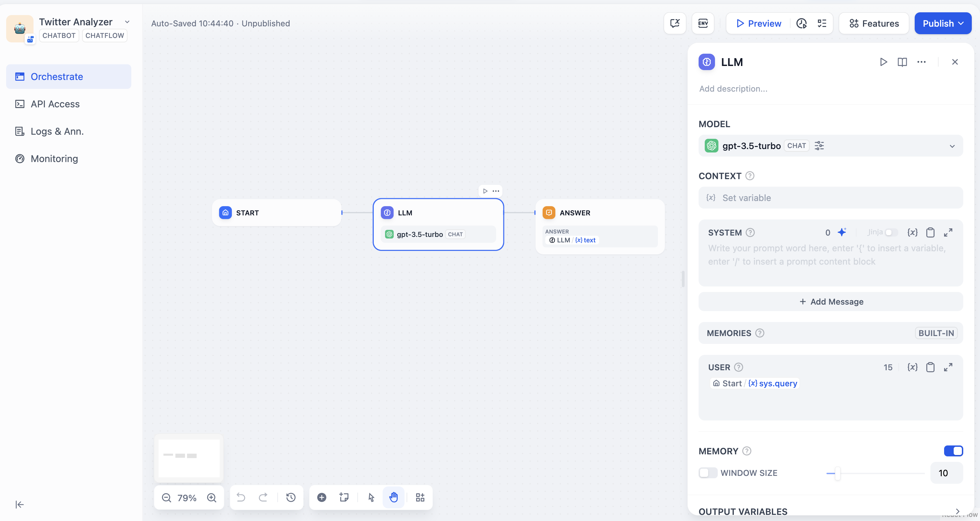Expand the Twitter Analyzer app menu
The height and width of the screenshot is (521, 980).
point(128,22)
